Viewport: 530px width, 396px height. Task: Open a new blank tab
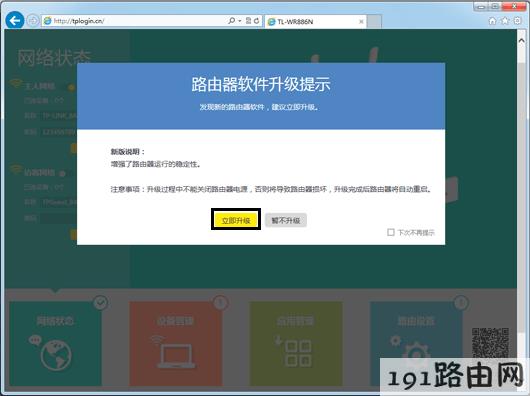[x=374, y=21]
